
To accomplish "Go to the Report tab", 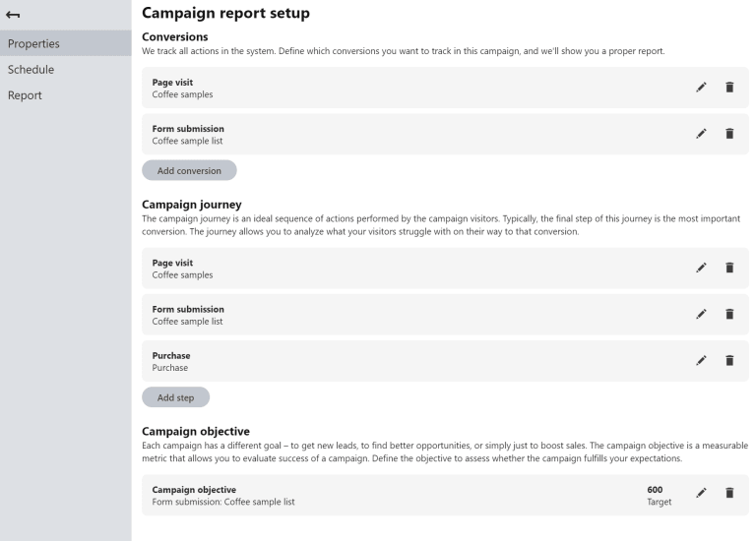I will [26, 95].
